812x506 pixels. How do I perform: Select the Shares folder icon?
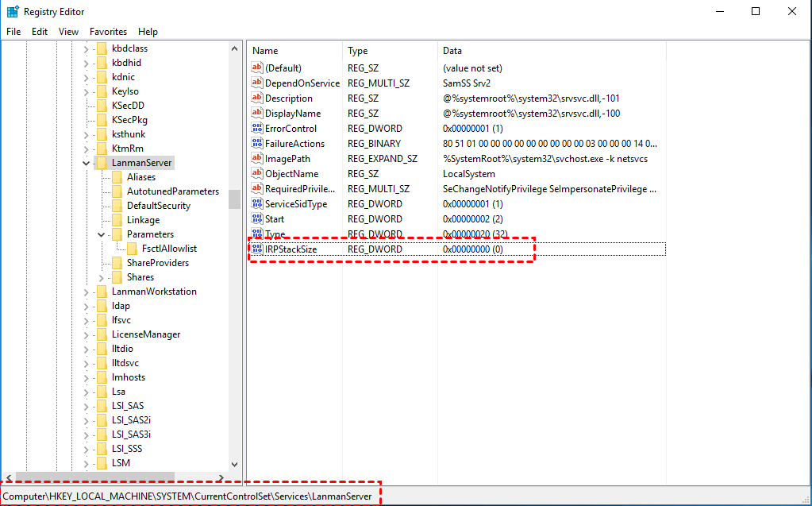tap(117, 277)
